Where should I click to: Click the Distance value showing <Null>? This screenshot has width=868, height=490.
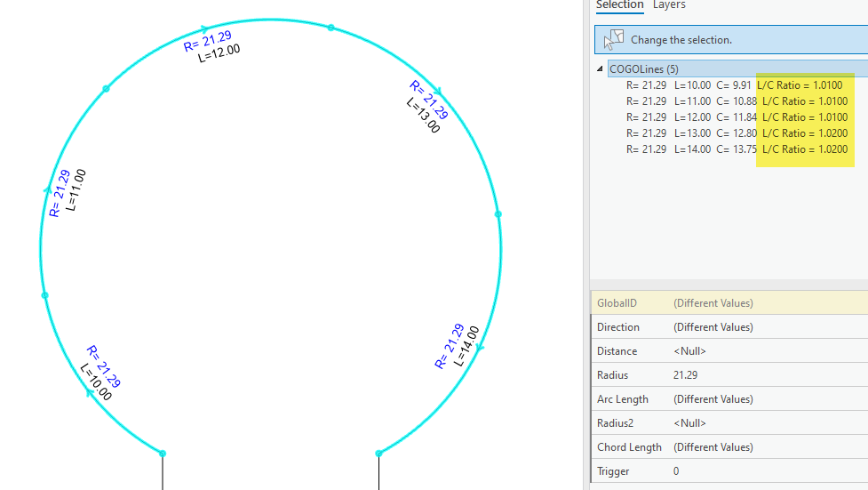(689, 351)
